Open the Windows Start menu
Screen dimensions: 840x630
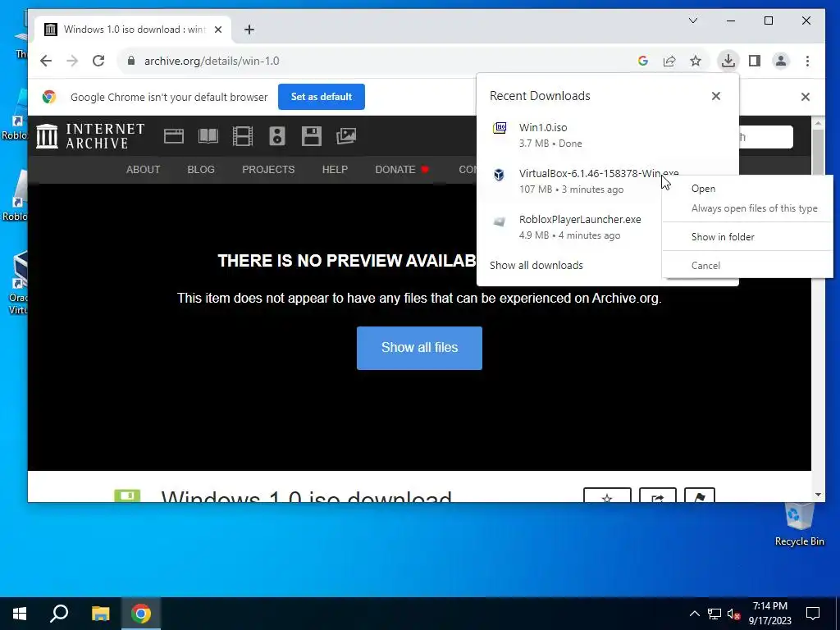(x=20, y=614)
